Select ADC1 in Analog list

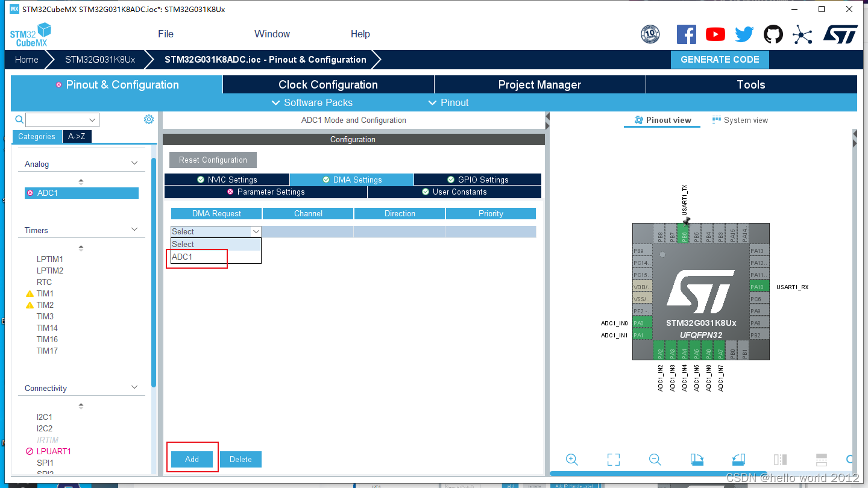click(x=81, y=193)
